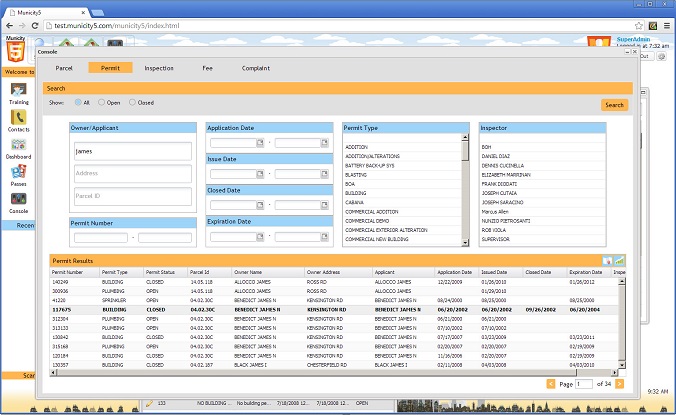Screen dimensions: 676x415
Task: Click the orange Search button
Action: tap(614, 105)
